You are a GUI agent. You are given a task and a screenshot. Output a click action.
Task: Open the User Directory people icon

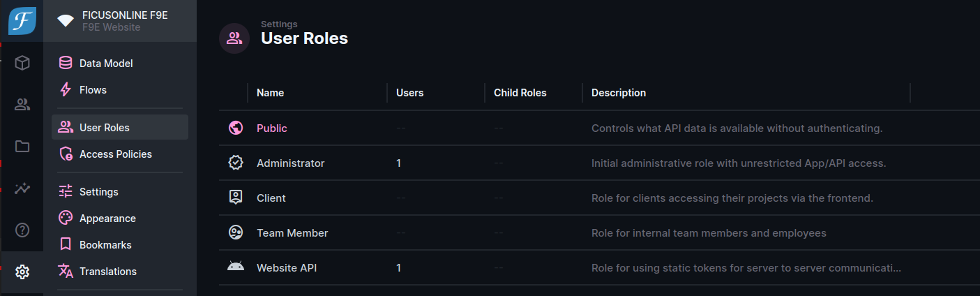click(22, 105)
